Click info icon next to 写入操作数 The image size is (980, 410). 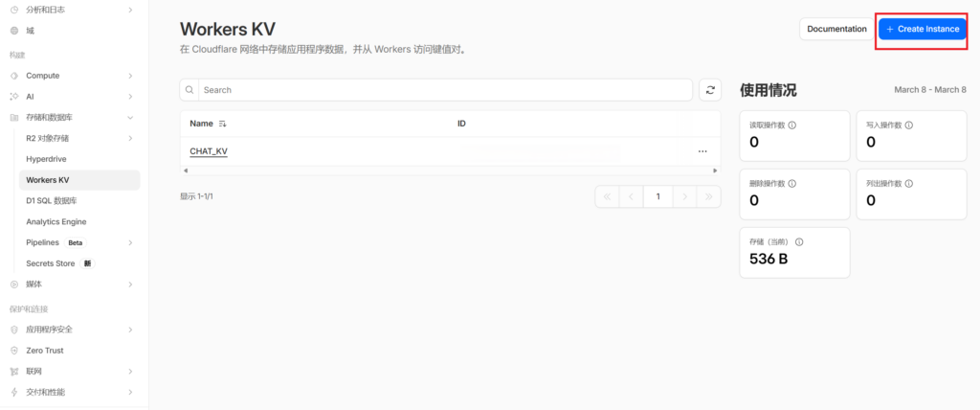click(908, 125)
